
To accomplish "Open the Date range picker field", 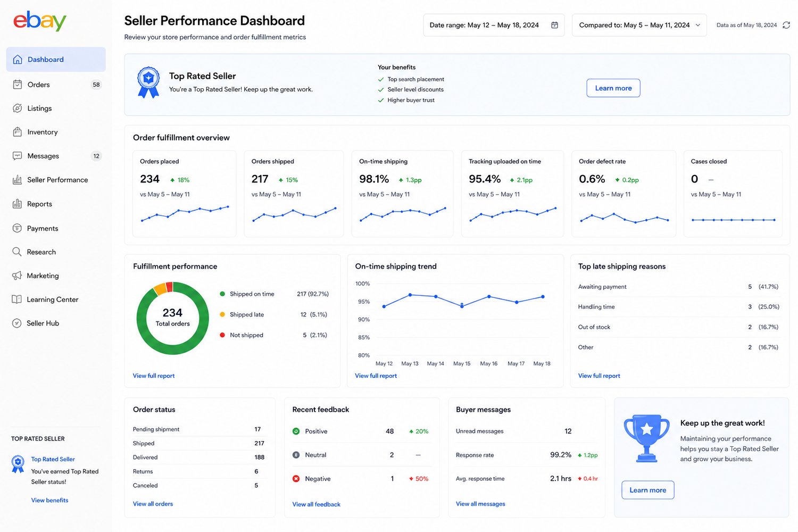I will click(x=494, y=25).
